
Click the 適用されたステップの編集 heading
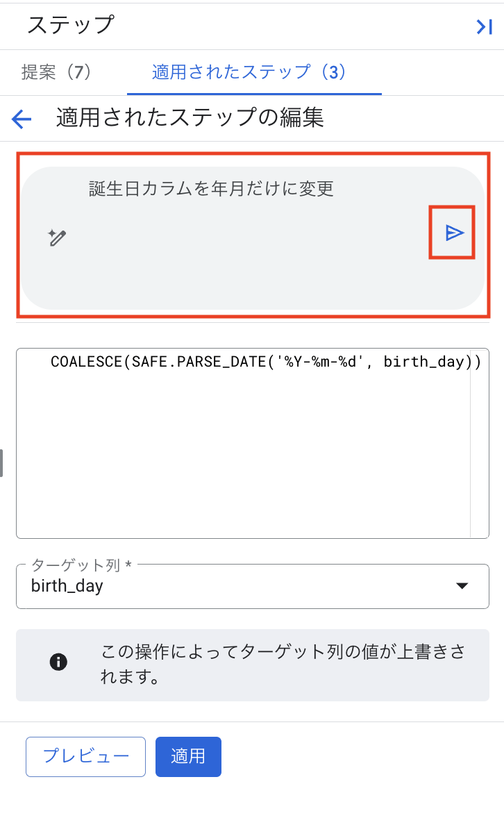pos(190,118)
